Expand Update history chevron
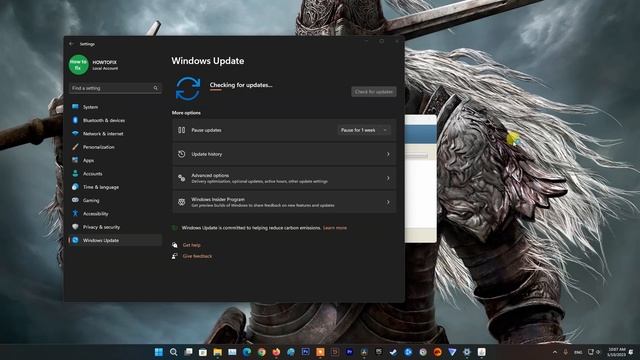Image resolution: width=640 pixels, height=360 pixels. [x=388, y=154]
